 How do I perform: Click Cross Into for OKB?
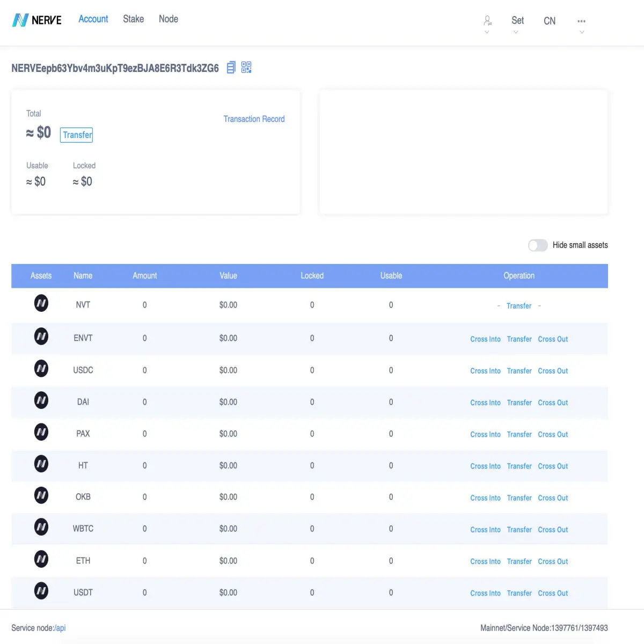[x=485, y=498]
